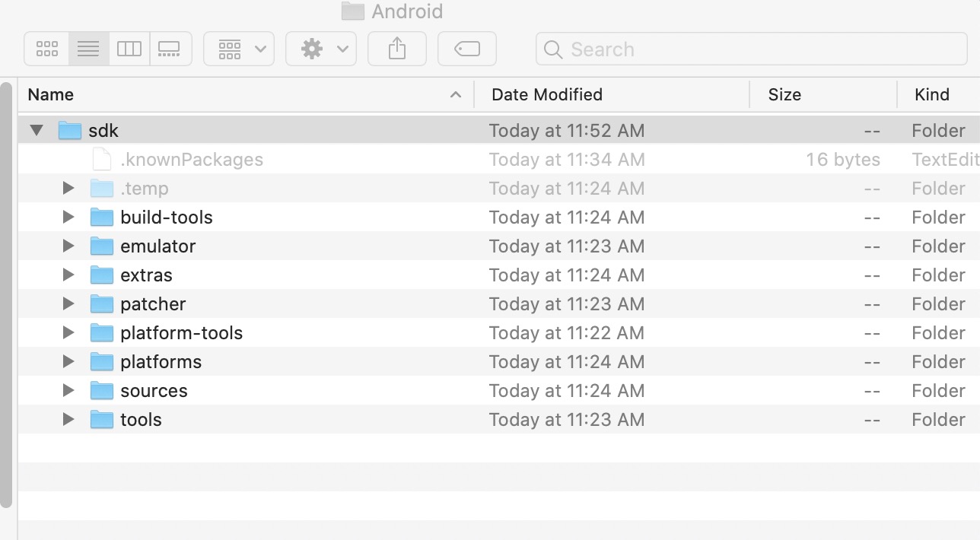
Task: Switch to gallery view in the Finder toolbar
Action: click(x=170, y=49)
